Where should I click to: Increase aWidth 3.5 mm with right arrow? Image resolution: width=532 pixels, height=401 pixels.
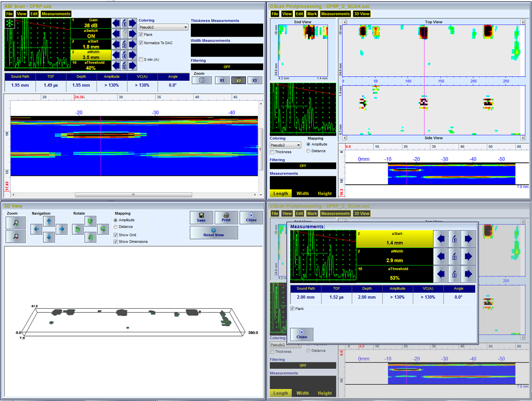click(x=133, y=55)
